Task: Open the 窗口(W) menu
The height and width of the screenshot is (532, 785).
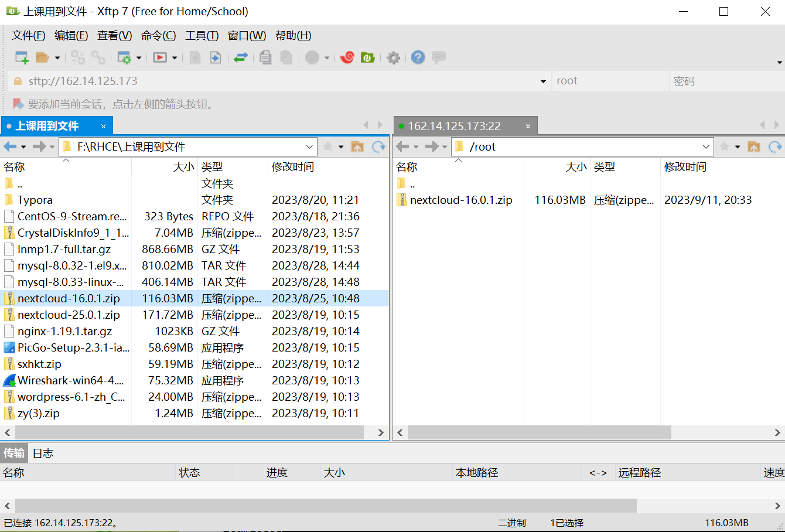Action: (x=247, y=36)
